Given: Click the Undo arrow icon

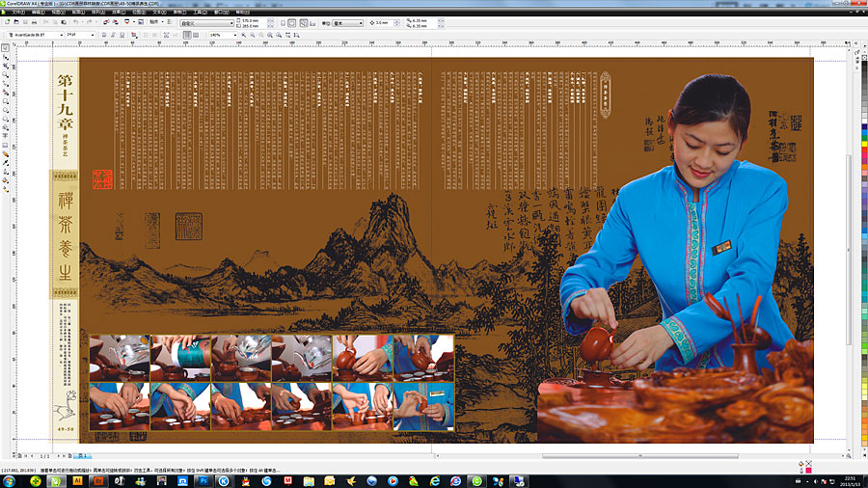Looking at the screenshot, I should (x=74, y=22).
